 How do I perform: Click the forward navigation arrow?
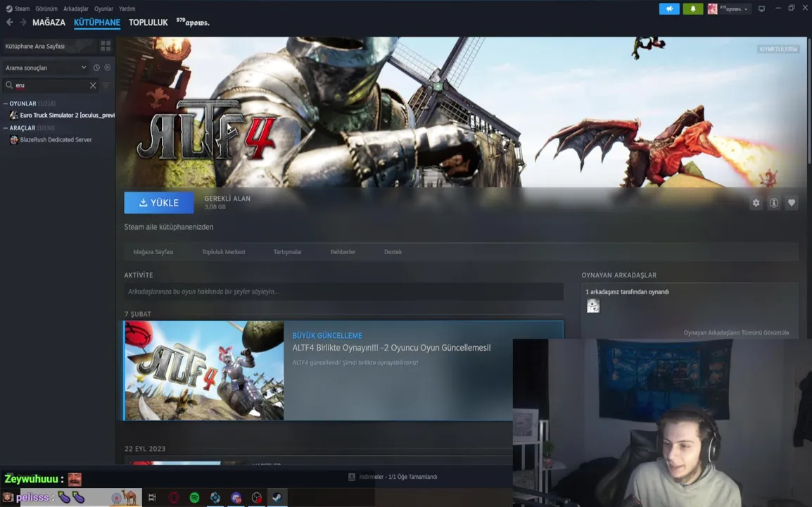[x=23, y=23]
